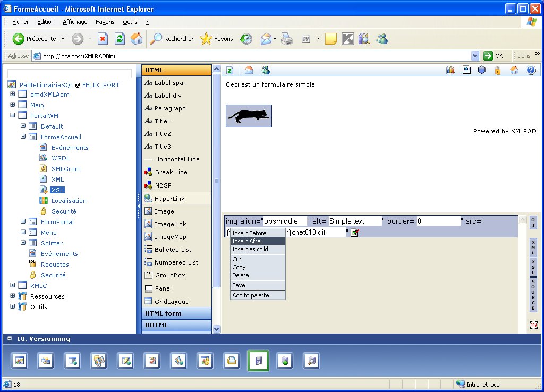Expand the XMLC tree node
Screen dimensions: 544x392
(12, 286)
